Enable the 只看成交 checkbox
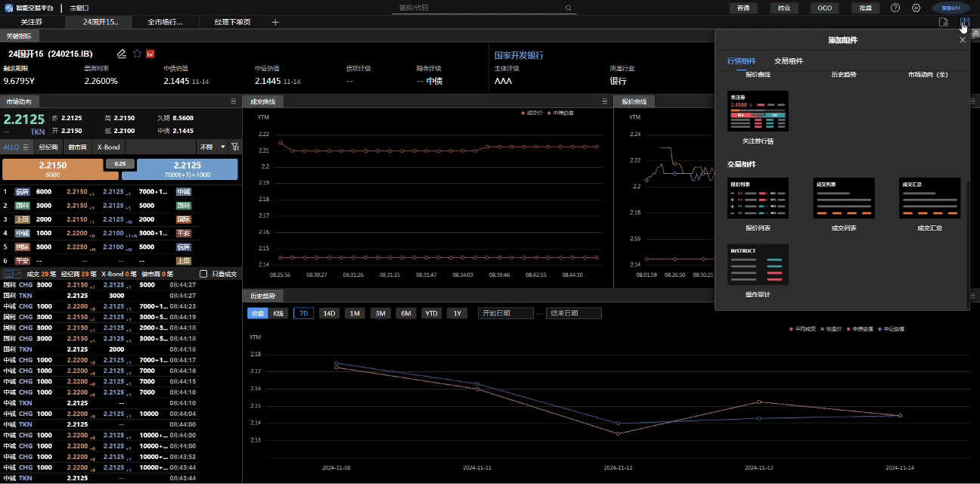 [x=203, y=274]
